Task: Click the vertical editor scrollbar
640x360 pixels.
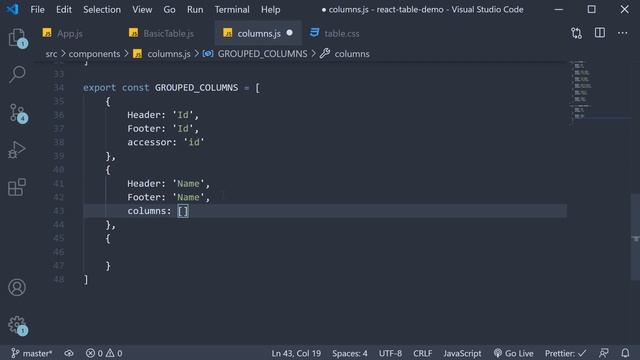Action: (x=635, y=238)
